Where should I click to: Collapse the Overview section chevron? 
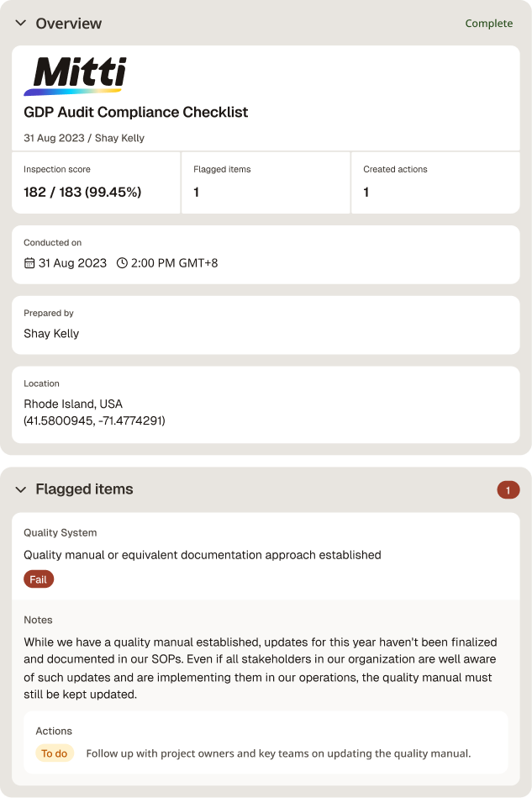(21, 23)
